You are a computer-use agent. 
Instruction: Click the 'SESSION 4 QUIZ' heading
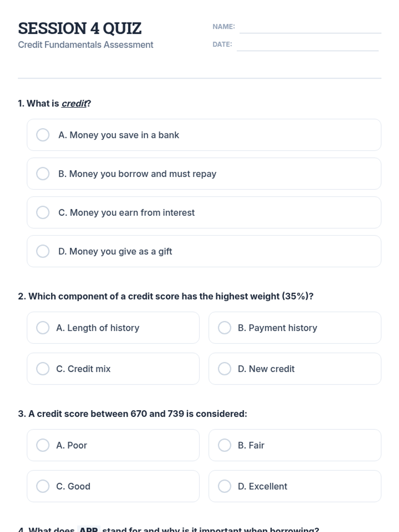point(80,28)
